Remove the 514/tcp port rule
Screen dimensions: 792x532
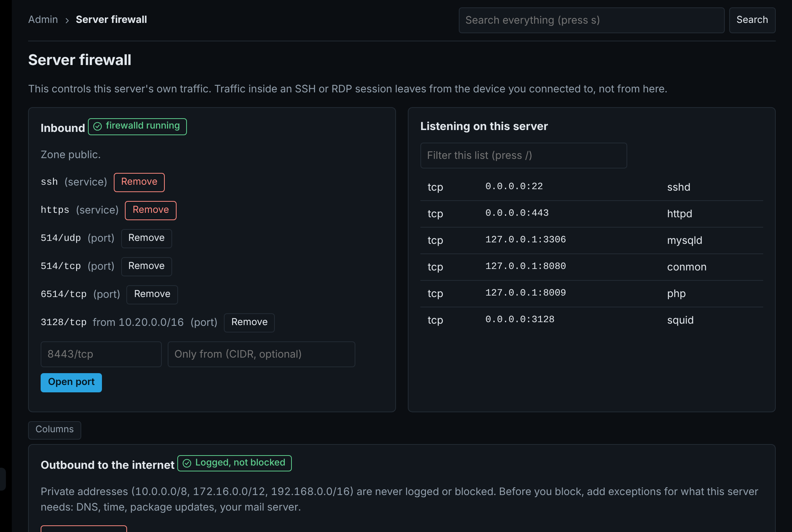(146, 266)
